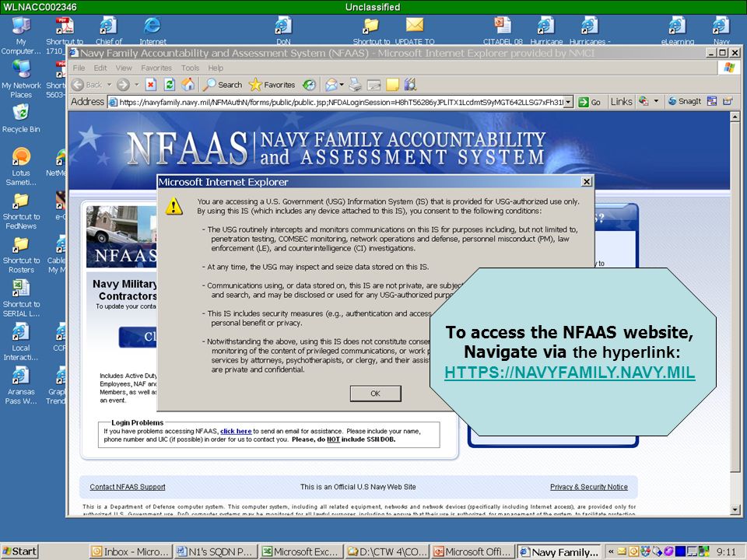This screenshot has width=747, height=560.
Task: Open the Tools menu
Action: (x=190, y=68)
